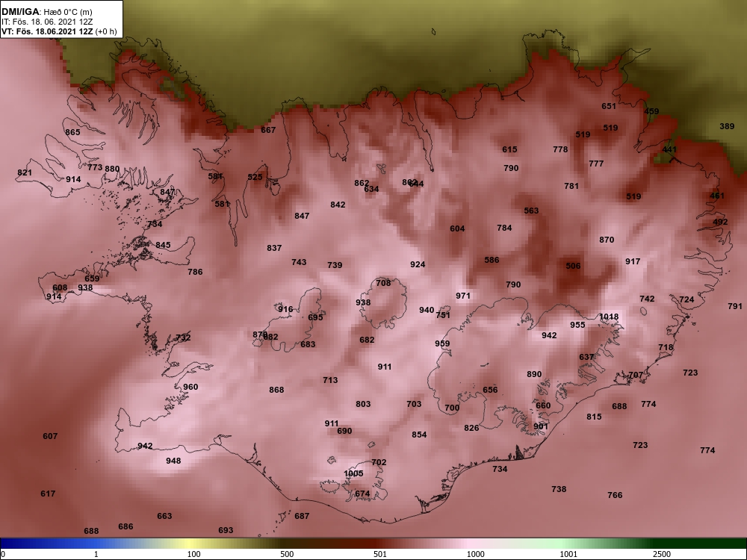Select the map value 803

(363, 404)
